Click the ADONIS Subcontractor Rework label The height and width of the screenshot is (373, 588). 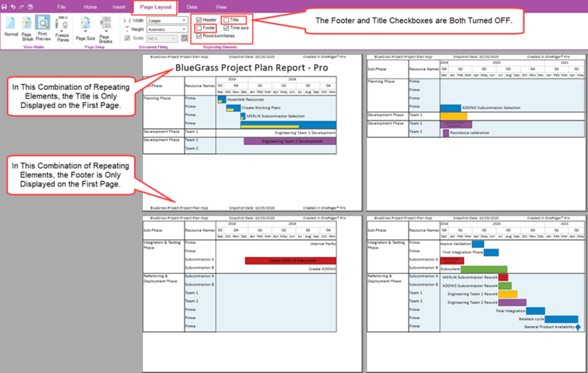click(x=470, y=286)
